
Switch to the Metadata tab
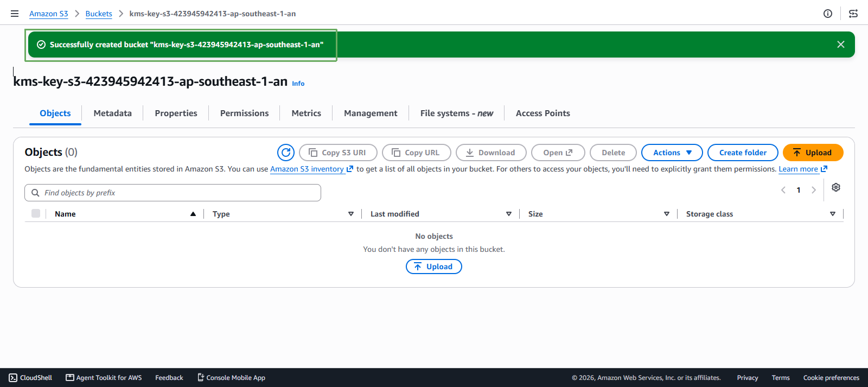pyautogui.click(x=113, y=113)
